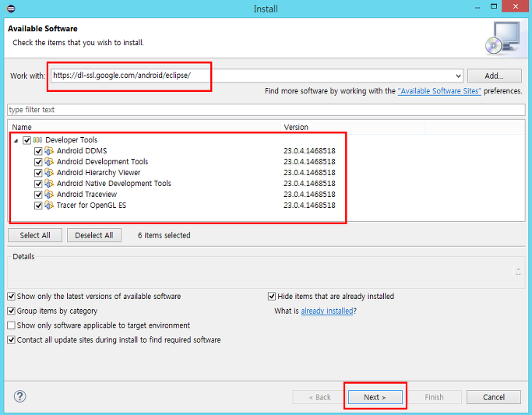Viewport: 532px width, 415px height.
Task: Click the Android Hierarchy Viewer feature icon
Action: (49, 172)
